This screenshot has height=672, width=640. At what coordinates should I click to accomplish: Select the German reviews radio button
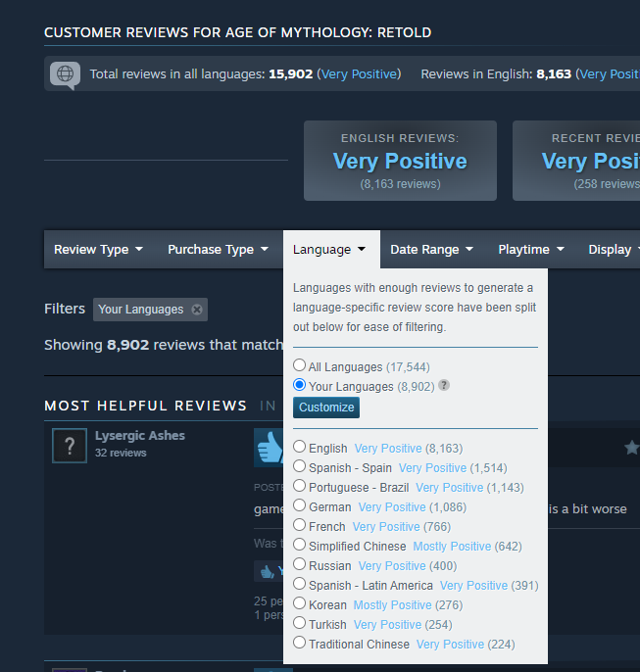299,505
